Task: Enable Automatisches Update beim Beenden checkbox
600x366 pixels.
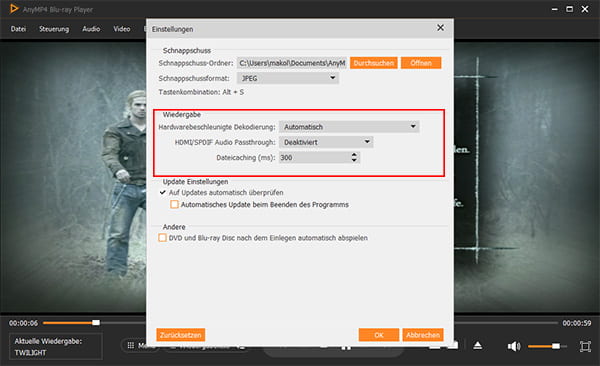Action: (174, 204)
